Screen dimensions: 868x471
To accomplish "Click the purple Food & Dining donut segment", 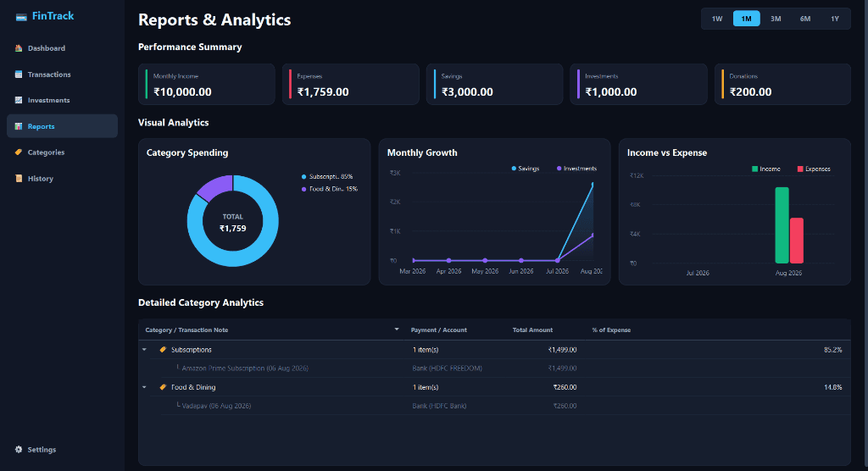I will [215, 186].
